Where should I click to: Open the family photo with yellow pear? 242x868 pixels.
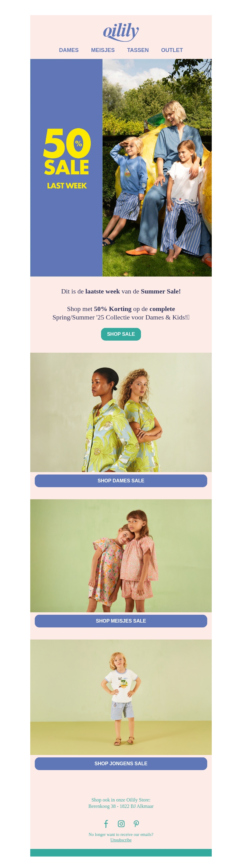tap(157, 168)
